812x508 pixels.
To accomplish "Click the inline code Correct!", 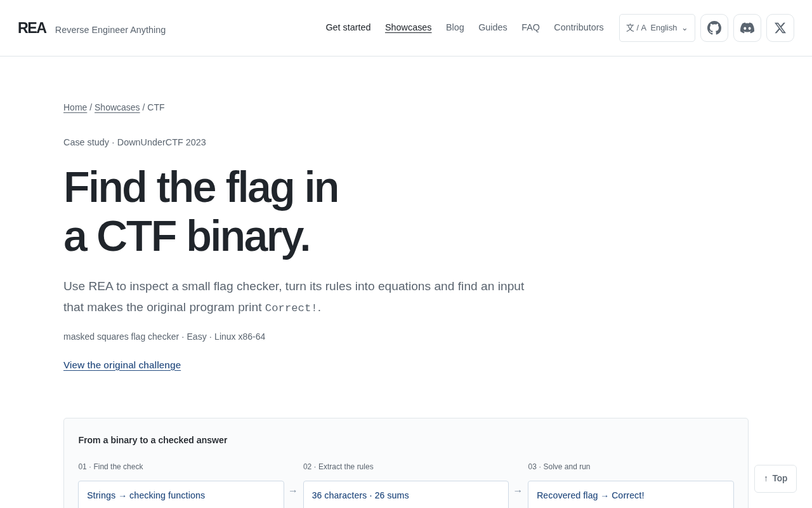I will (291, 308).
